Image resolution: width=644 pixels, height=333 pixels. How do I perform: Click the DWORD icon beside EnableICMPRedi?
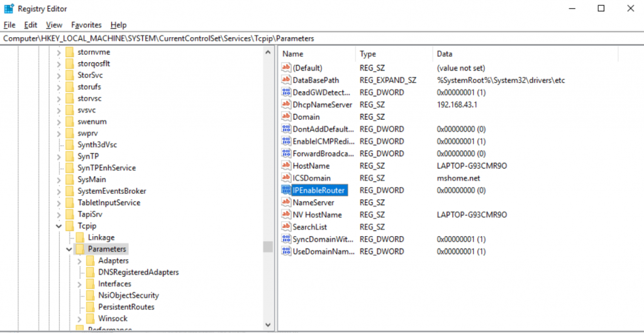pyautogui.click(x=286, y=141)
